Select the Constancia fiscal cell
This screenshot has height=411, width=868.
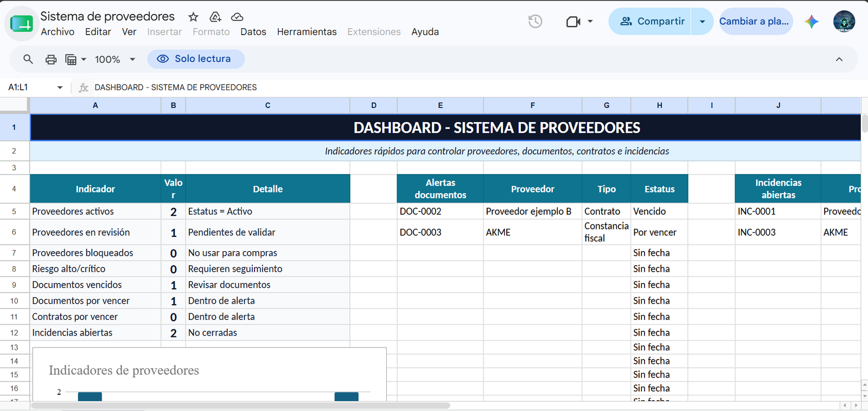607,232
